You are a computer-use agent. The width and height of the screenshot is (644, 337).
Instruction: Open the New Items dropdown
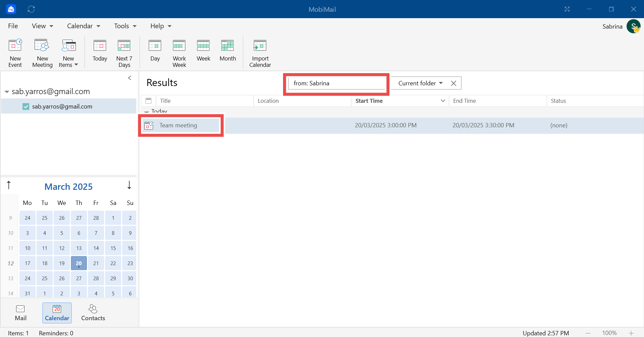[x=68, y=53]
